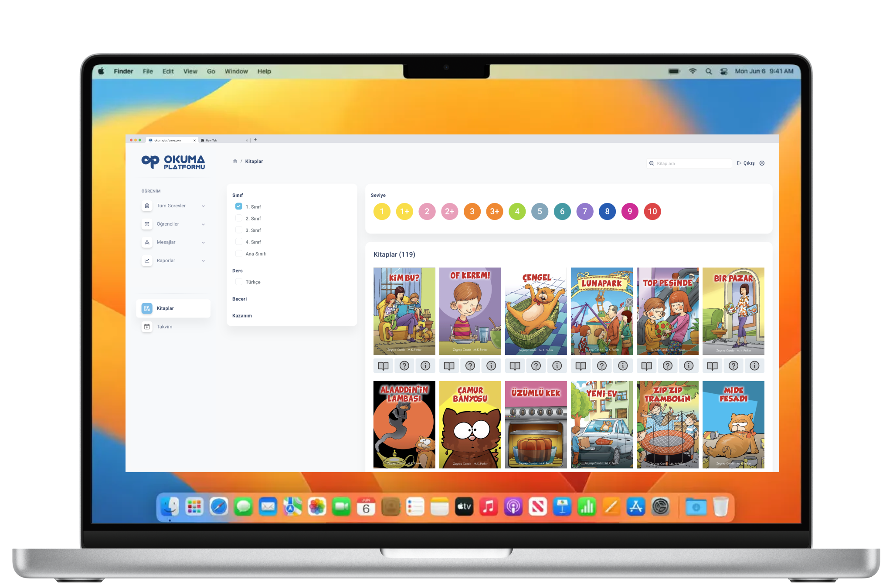Open the read icon under Kim Bu? book

383,366
